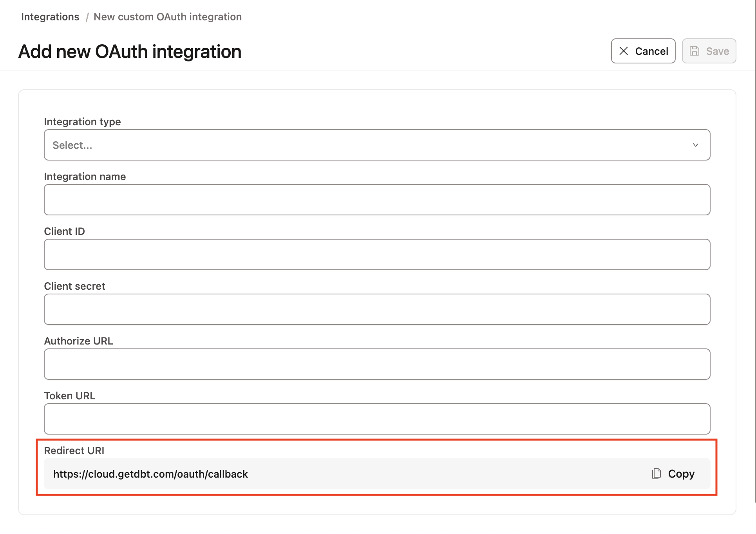Click the X icon inside the Cancel button
This screenshot has height=534, width=756.
tap(624, 51)
